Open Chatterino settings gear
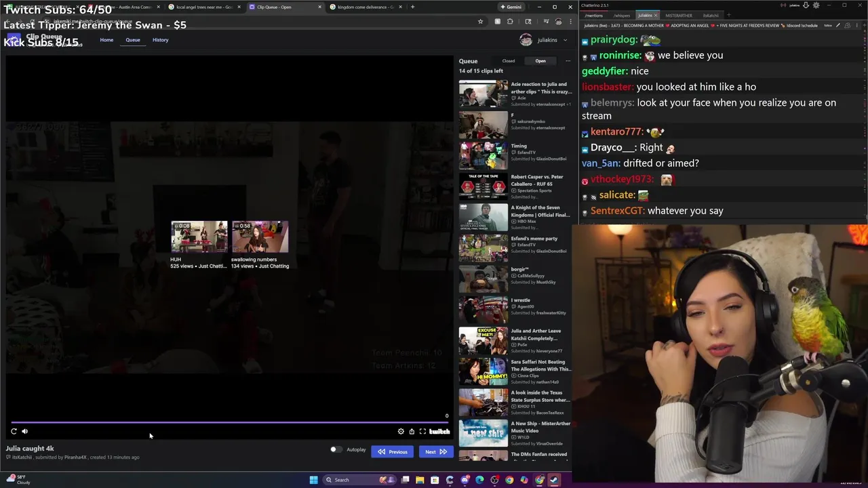The height and width of the screenshot is (488, 868). (816, 5)
